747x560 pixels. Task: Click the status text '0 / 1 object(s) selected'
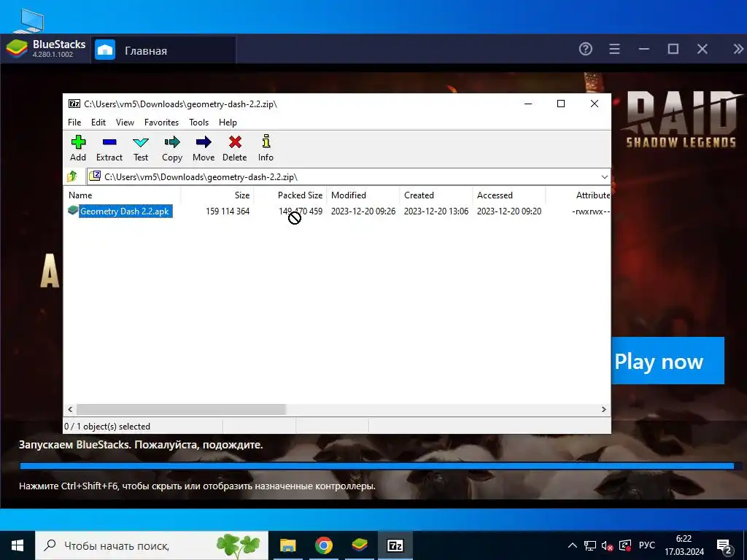click(x=107, y=427)
